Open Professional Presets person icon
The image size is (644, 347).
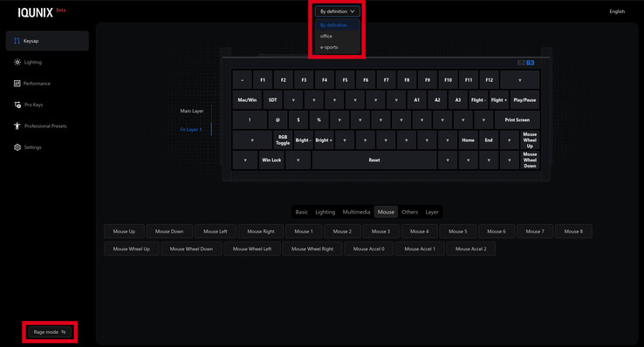[x=17, y=126]
